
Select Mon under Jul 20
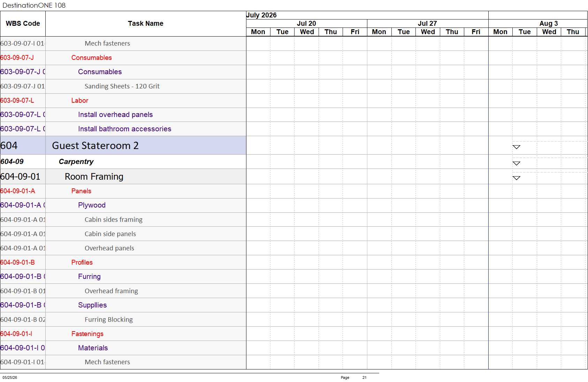pos(258,32)
